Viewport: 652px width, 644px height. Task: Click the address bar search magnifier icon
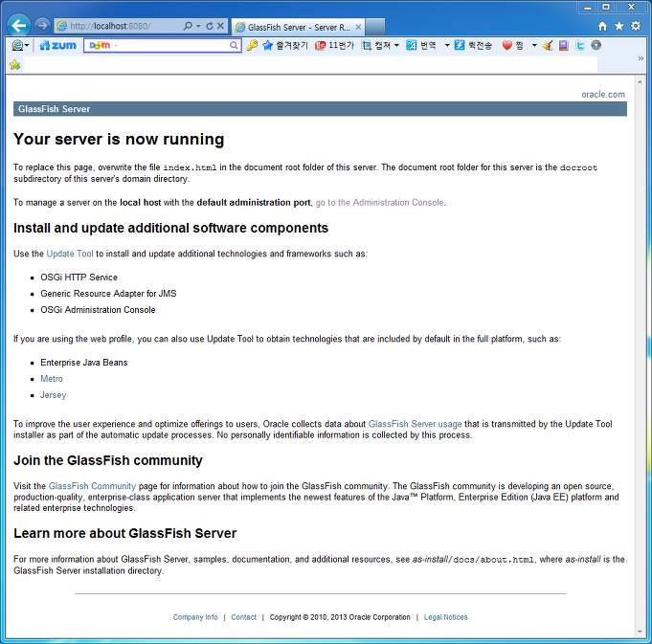[188, 26]
